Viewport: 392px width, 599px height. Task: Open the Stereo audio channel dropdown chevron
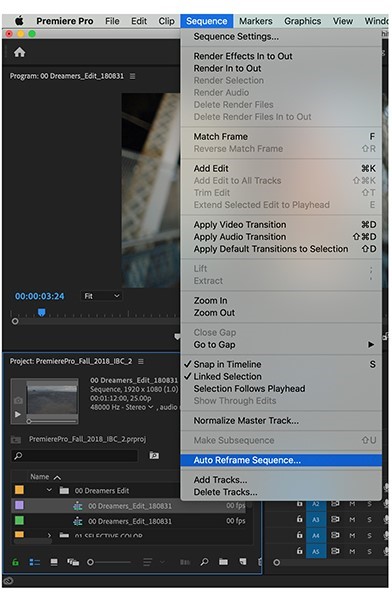coord(151,407)
